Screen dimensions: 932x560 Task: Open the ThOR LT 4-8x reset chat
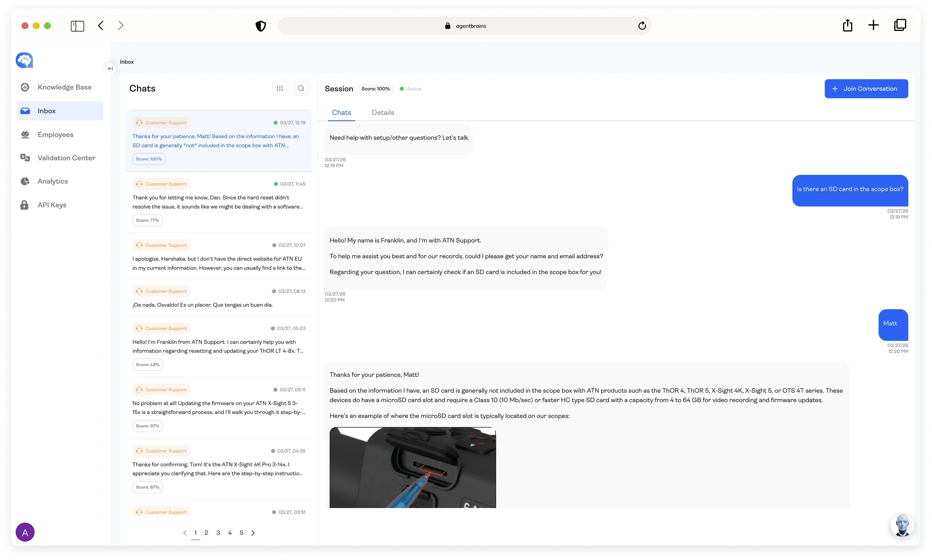click(x=219, y=347)
